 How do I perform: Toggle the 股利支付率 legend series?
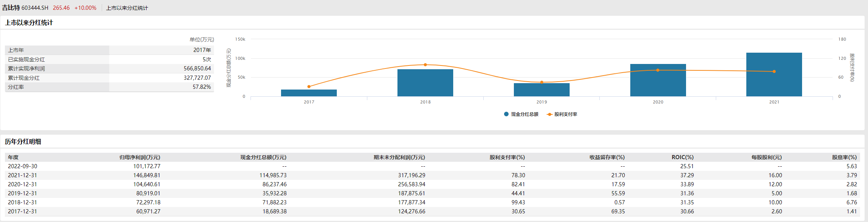[x=562, y=114]
